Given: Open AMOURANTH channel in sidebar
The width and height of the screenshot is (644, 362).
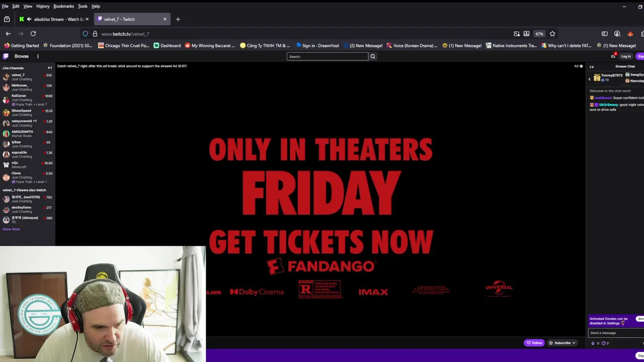Looking at the screenshot, I should (x=28, y=134).
